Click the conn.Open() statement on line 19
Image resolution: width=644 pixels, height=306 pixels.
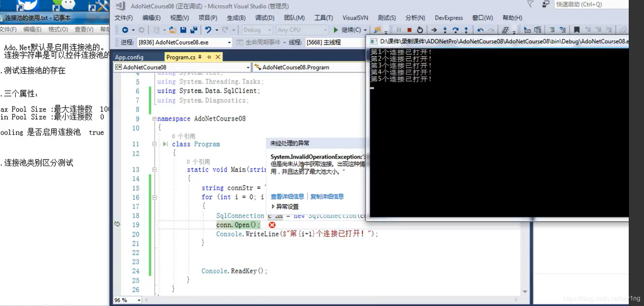tap(238, 225)
